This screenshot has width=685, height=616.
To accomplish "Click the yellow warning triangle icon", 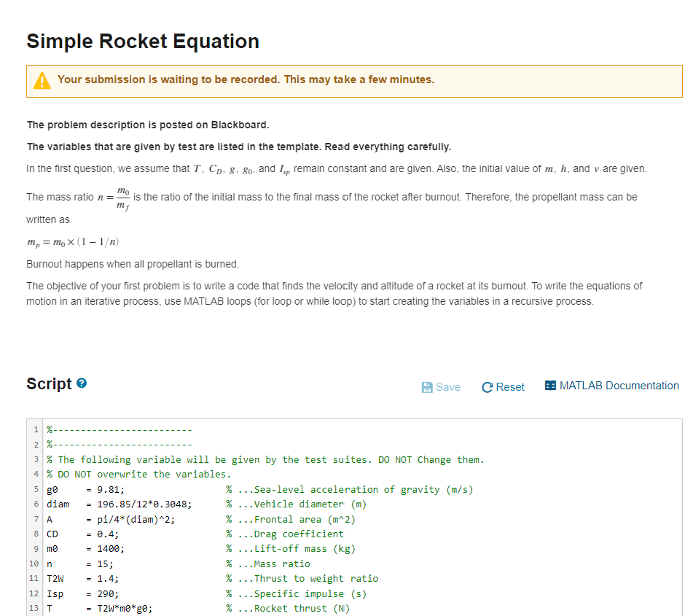I will (x=42, y=80).
